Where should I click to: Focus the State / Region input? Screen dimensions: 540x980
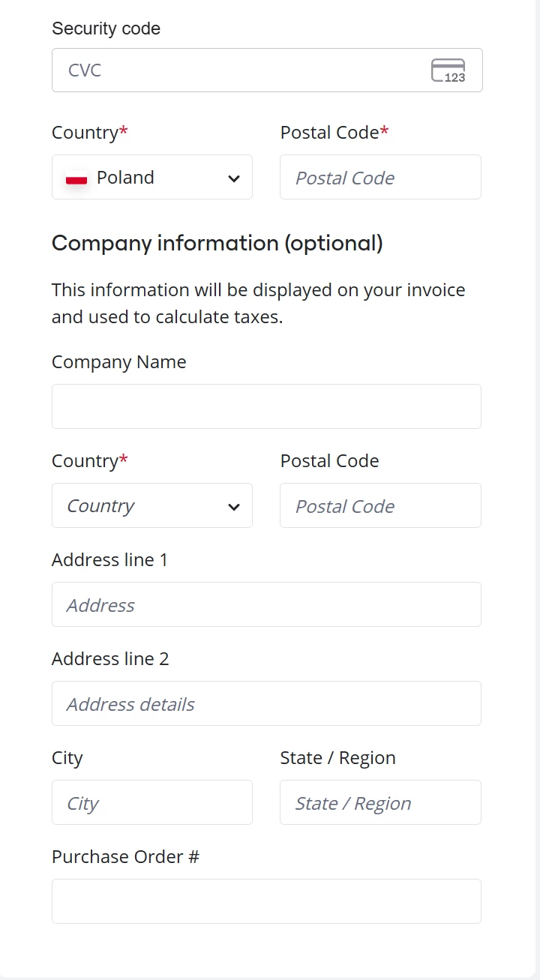[380, 802]
